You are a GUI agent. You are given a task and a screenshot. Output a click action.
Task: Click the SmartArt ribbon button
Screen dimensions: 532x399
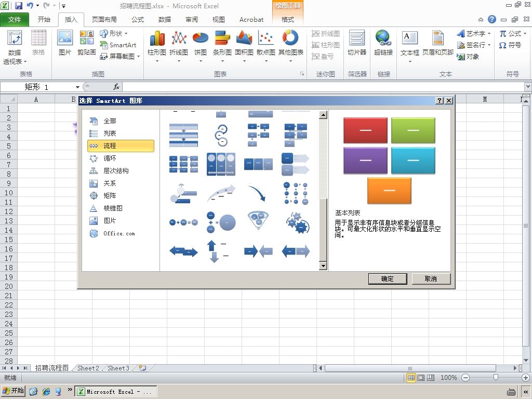(118, 45)
